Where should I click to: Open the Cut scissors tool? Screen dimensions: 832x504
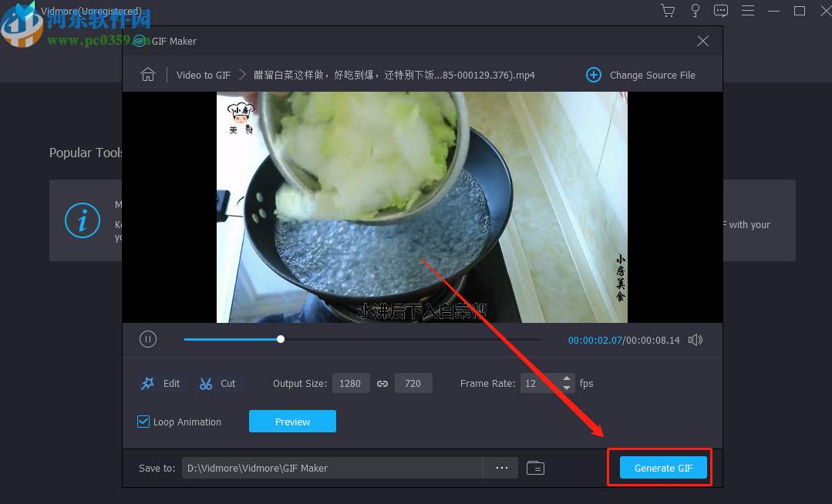(x=218, y=383)
